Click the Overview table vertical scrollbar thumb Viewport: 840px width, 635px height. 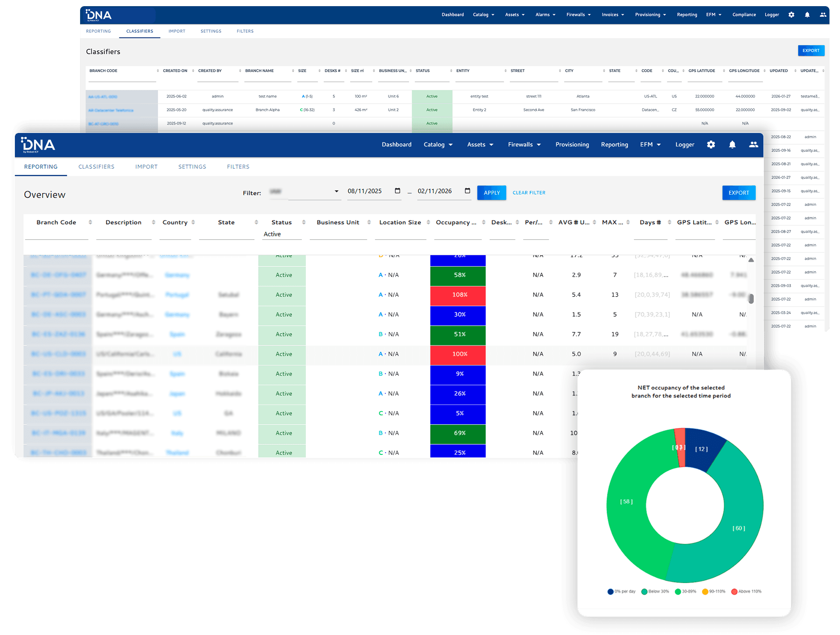click(751, 299)
